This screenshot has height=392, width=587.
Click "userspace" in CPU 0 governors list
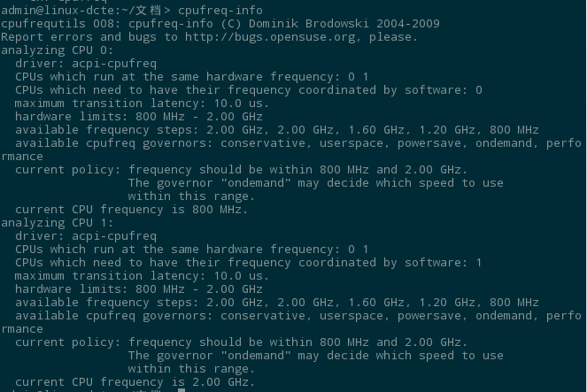click(351, 143)
